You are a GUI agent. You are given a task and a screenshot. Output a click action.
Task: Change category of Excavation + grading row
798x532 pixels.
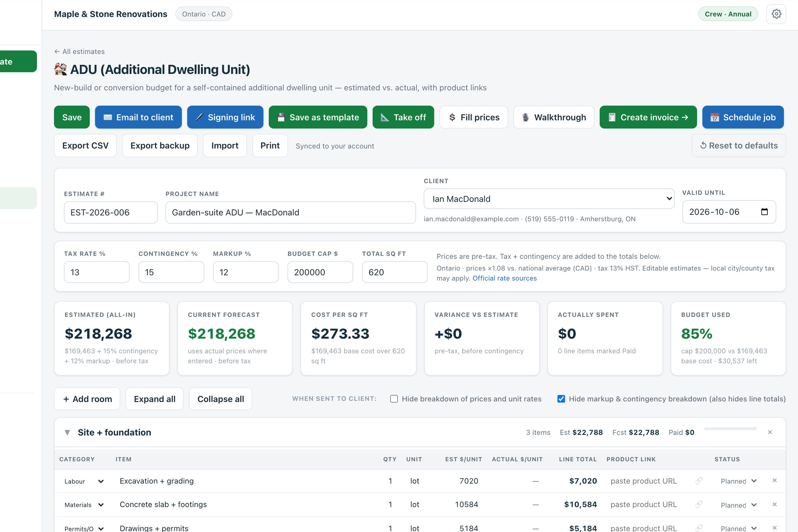click(83, 481)
